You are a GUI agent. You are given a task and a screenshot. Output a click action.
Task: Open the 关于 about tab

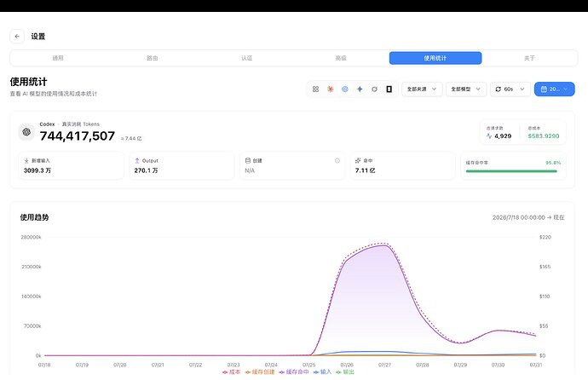pos(529,58)
